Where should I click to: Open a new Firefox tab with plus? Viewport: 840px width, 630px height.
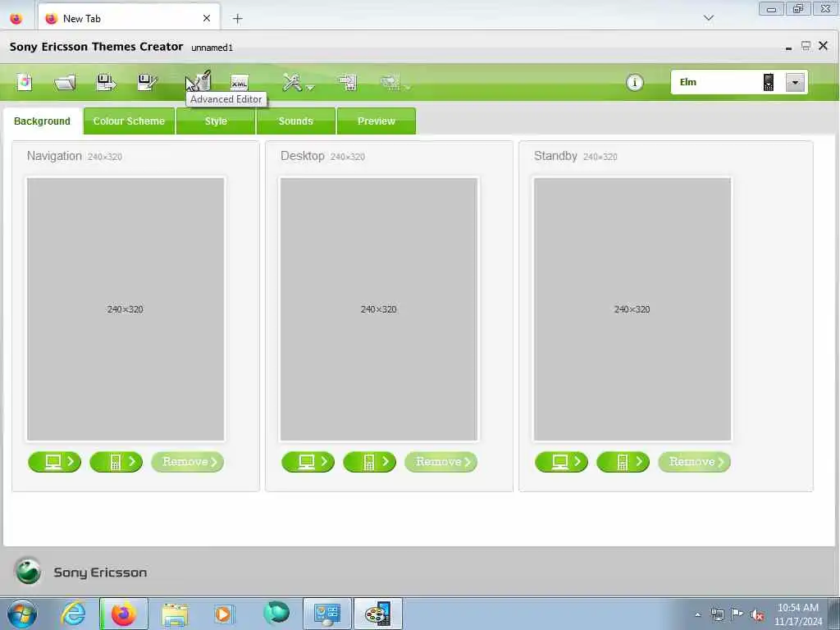pos(237,19)
